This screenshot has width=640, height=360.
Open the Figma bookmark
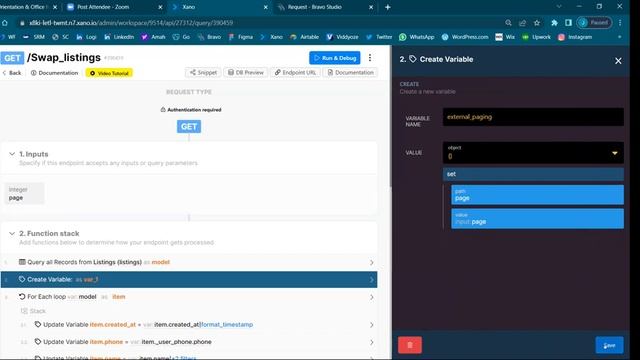coord(240,37)
